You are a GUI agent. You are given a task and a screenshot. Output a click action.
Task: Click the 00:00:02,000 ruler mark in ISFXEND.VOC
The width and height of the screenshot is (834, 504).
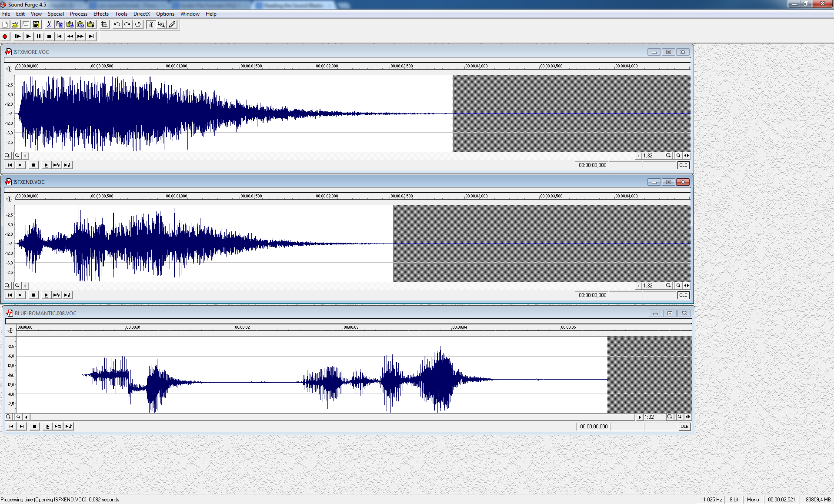point(326,197)
